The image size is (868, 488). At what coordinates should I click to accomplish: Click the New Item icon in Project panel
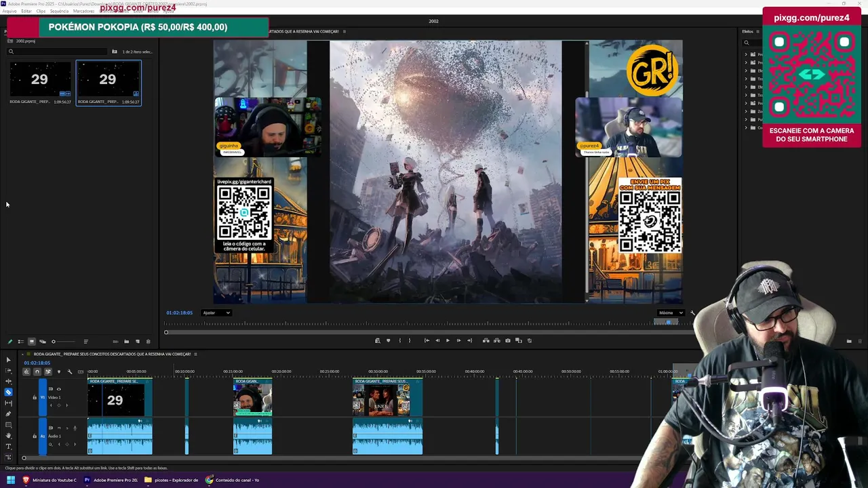(137, 342)
